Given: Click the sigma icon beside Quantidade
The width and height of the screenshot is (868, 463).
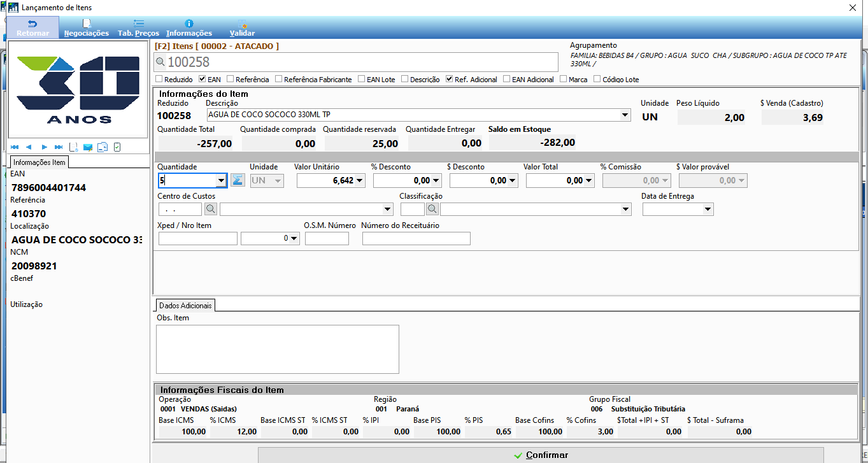Looking at the screenshot, I should pyautogui.click(x=237, y=180).
